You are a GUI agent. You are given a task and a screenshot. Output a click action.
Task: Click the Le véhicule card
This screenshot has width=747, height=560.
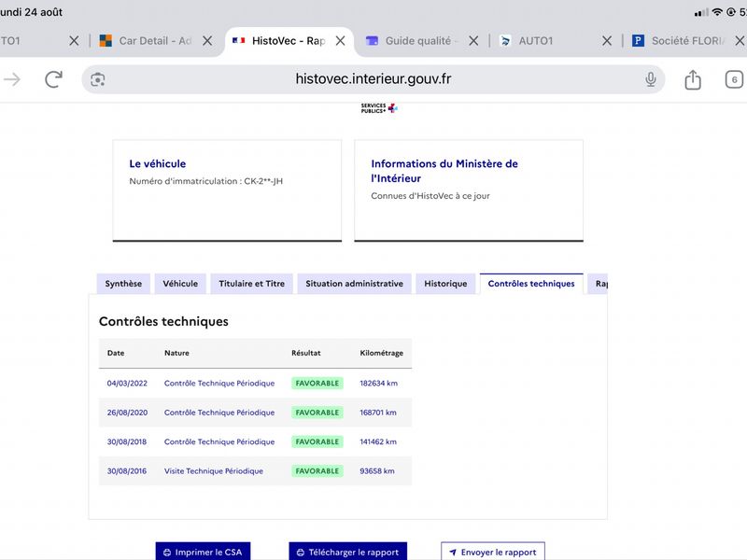pyautogui.click(x=227, y=190)
